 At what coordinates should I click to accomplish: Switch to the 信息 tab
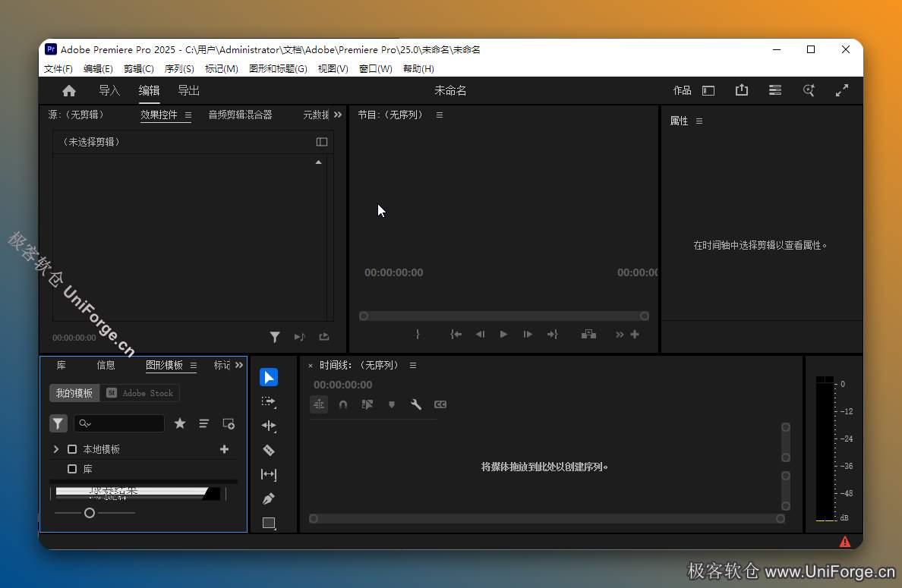106,365
